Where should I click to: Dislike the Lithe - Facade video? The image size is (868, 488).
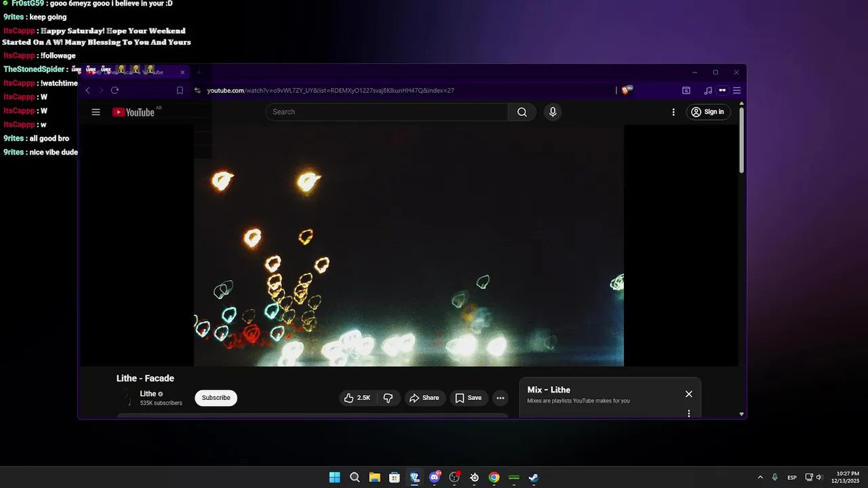[388, 398]
